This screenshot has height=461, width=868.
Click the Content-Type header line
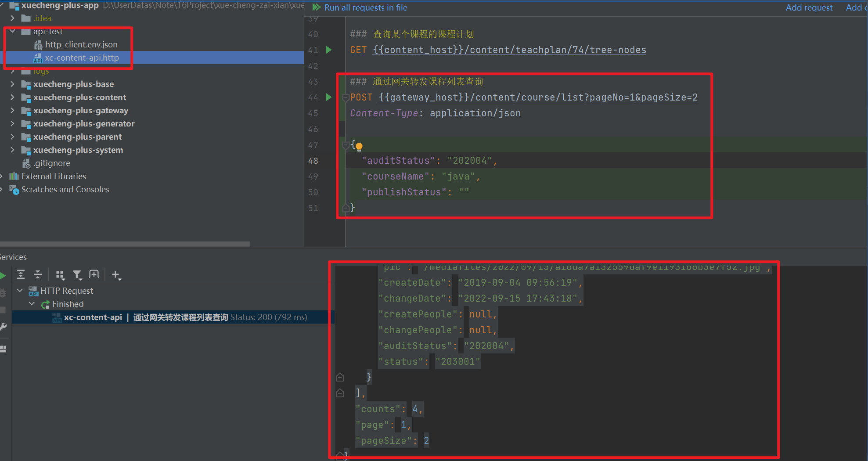point(435,113)
